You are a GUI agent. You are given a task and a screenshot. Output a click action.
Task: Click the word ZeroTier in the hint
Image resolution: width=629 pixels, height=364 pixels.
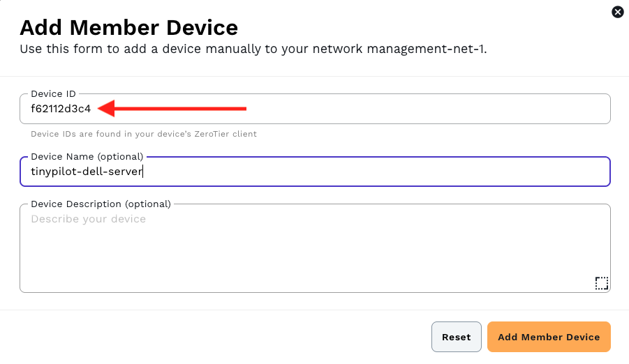pyautogui.click(x=212, y=134)
